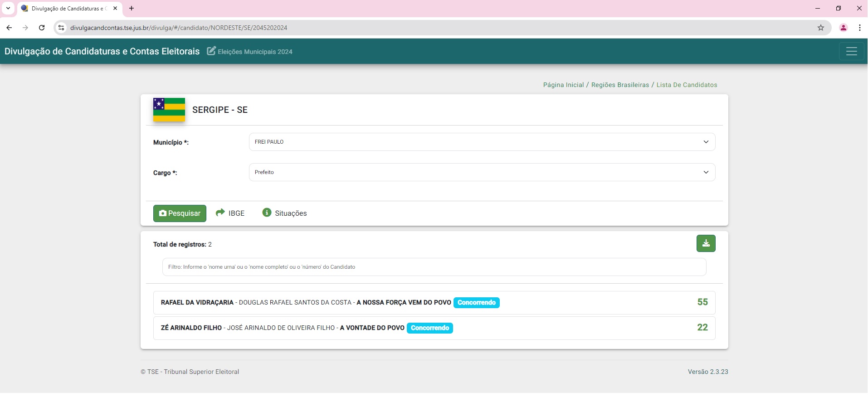Click Eleições Municipais 2024 label

pyautogui.click(x=255, y=52)
